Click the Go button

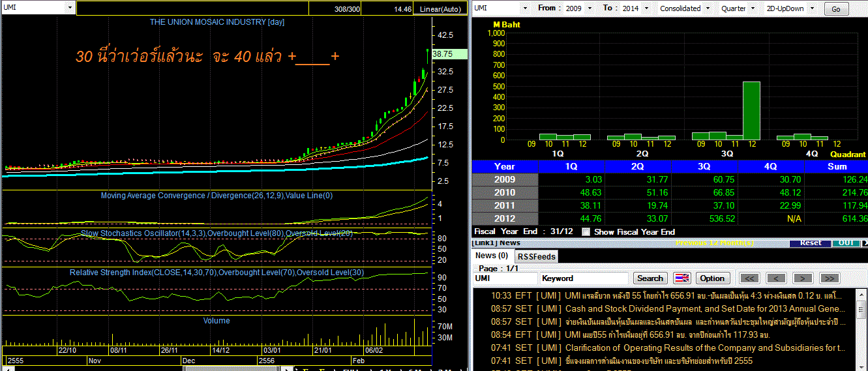tap(836, 9)
